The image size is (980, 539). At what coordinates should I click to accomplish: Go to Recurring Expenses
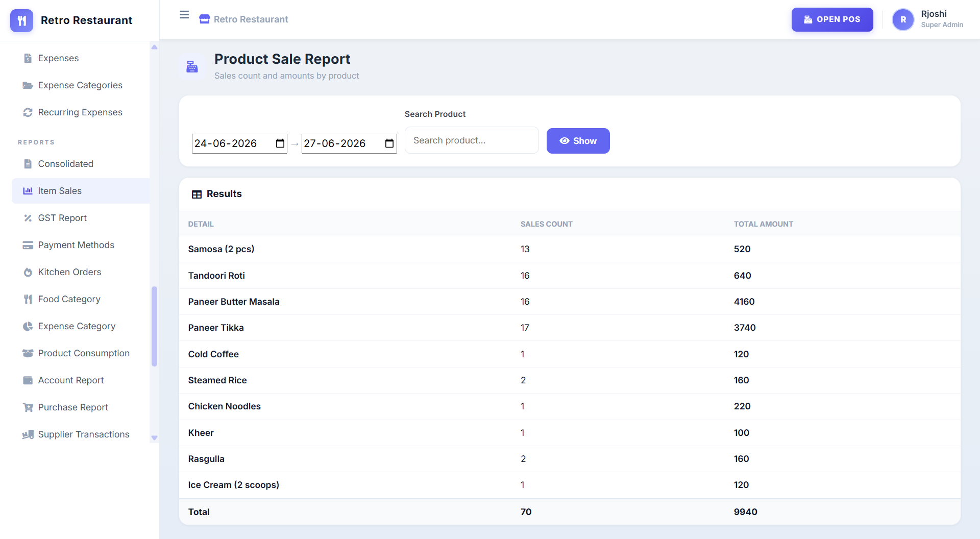pos(81,112)
